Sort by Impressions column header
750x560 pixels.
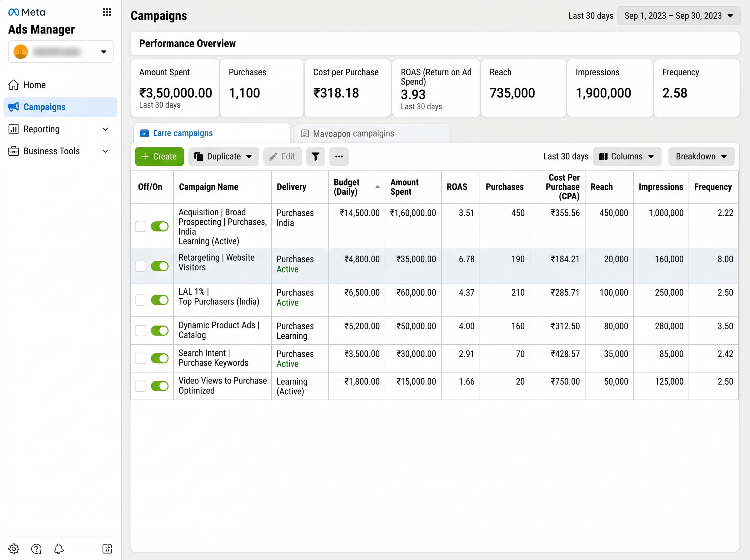[661, 187]
